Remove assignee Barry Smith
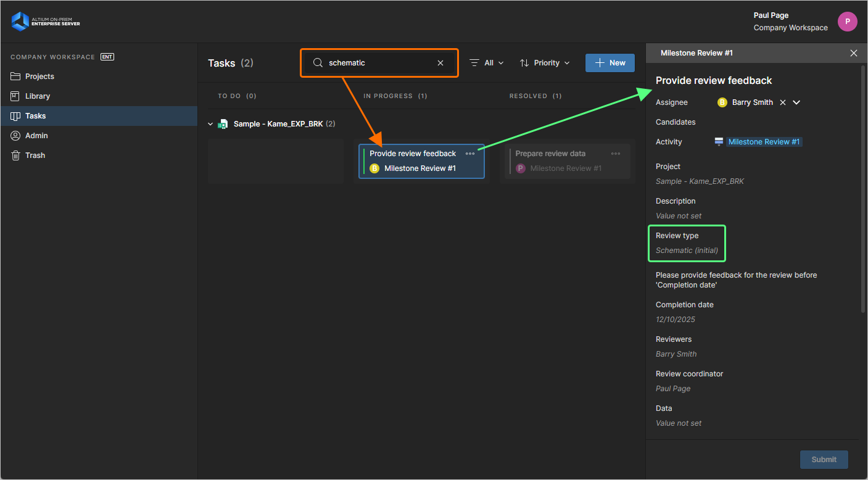 783,102
